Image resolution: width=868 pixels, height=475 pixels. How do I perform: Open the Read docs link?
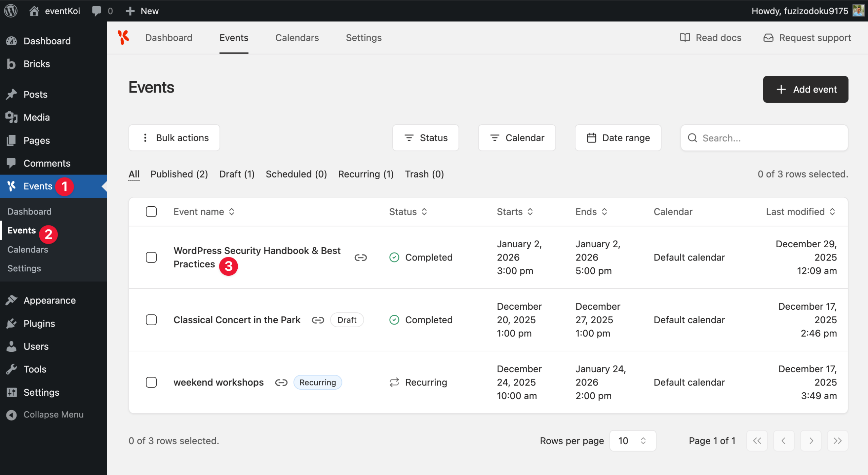(711, 38)
